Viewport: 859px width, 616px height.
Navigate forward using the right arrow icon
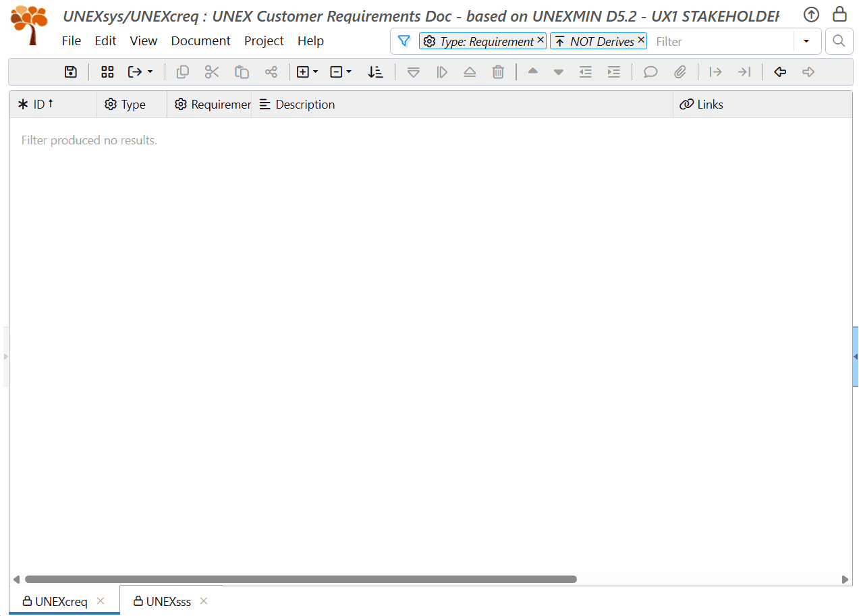pyautogui.click(x=808, y=72)
